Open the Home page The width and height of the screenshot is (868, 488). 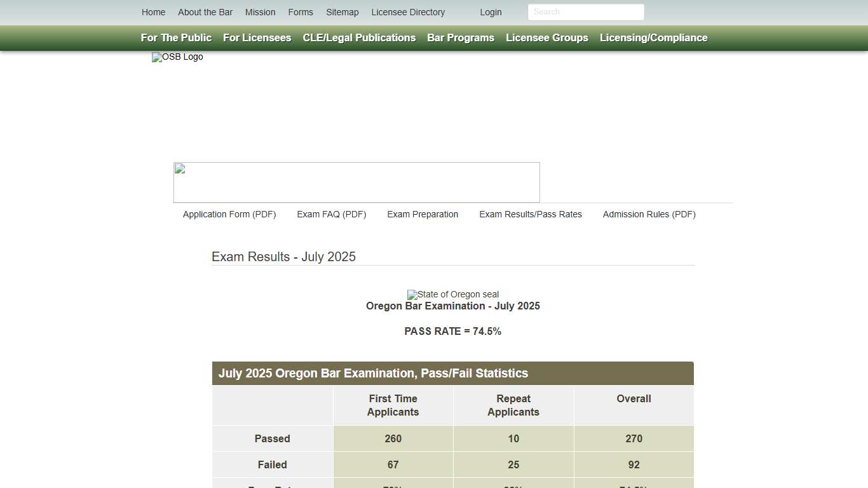click(153, 12)
